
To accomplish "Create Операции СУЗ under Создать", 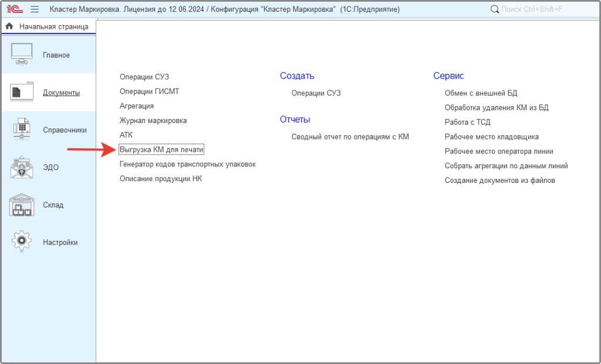I will 316,93.
